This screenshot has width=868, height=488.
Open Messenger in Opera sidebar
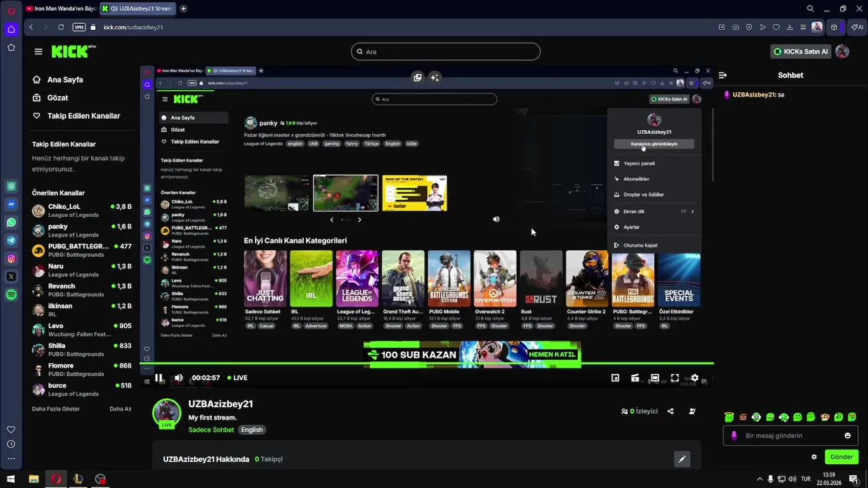pyautogui.click(x=11, y=204)
